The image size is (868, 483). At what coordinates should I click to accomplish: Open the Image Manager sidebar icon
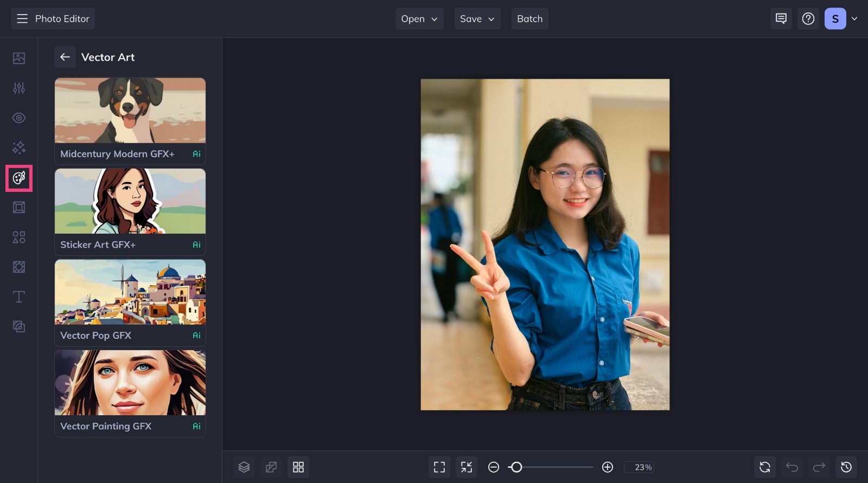(x=19, y=58)
